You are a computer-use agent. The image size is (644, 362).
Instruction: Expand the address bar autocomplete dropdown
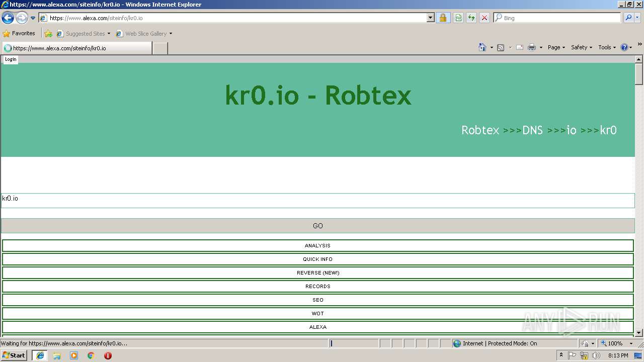(431, 18)
